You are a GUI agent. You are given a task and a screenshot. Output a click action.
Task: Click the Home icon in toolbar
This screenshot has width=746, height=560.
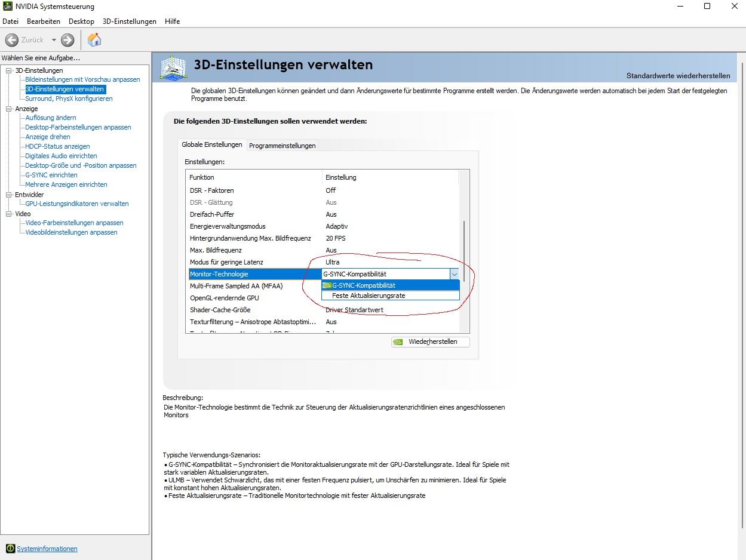click(x=94, y=40)
